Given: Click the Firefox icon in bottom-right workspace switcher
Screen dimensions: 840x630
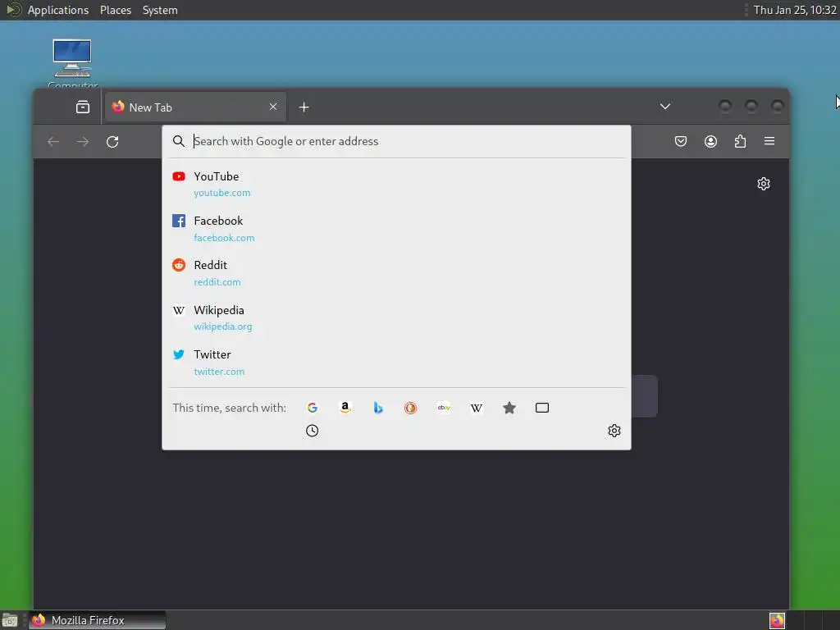Looking at the screenshot, I should click(x=777, y=620).
